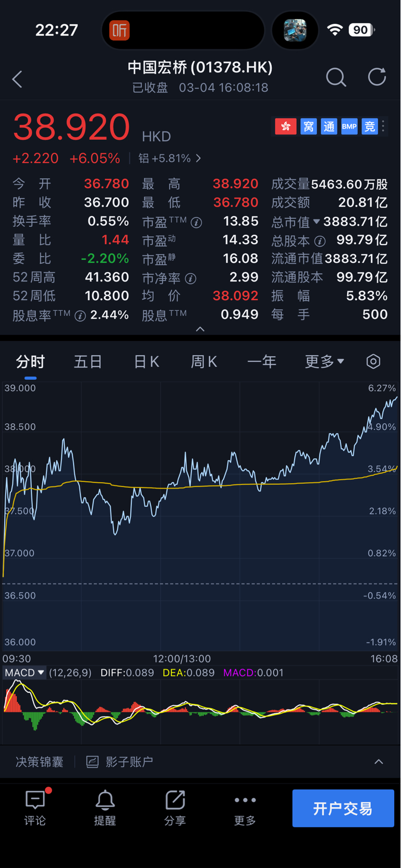Screen dimensions: 401x868
Task: Tap the Dynamic Island app thumbnail
Action: pos(295,30)
